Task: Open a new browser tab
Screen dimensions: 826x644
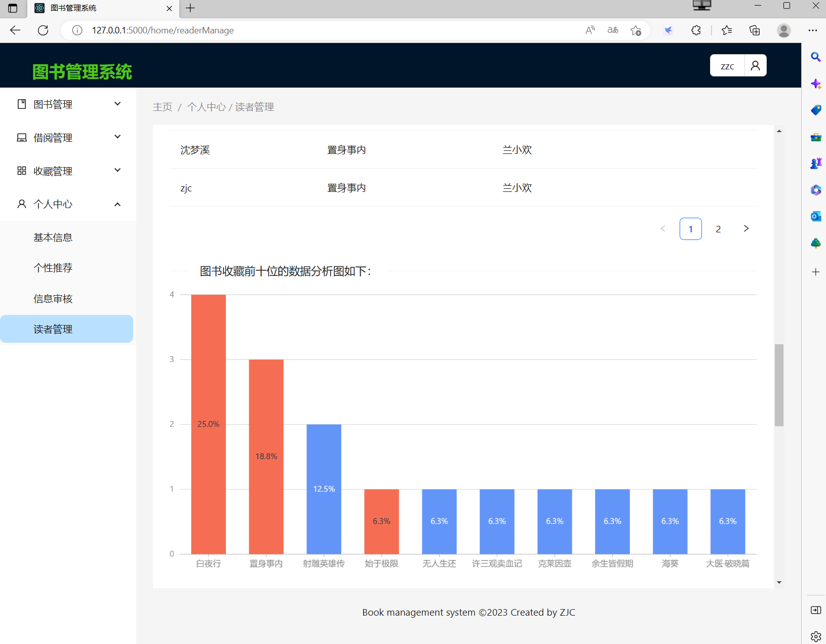Action: 190,8
